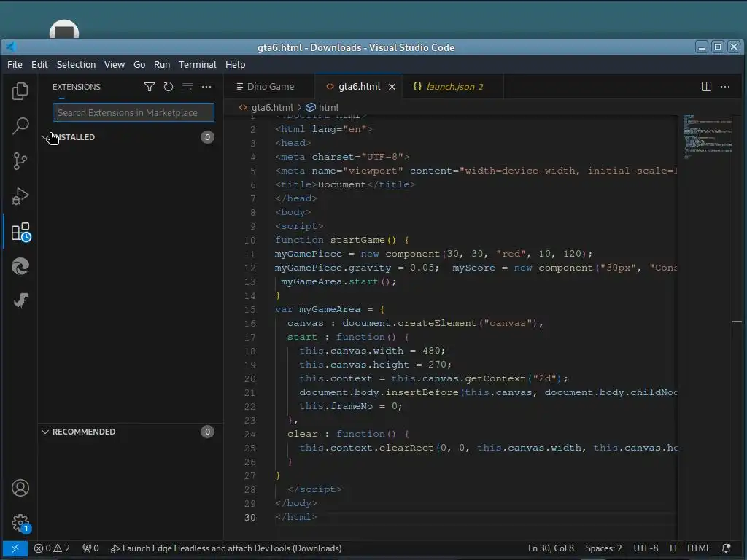Select the Extensions view icon
Viewport: 747px width, 560px height.
(x=20, y=232)
